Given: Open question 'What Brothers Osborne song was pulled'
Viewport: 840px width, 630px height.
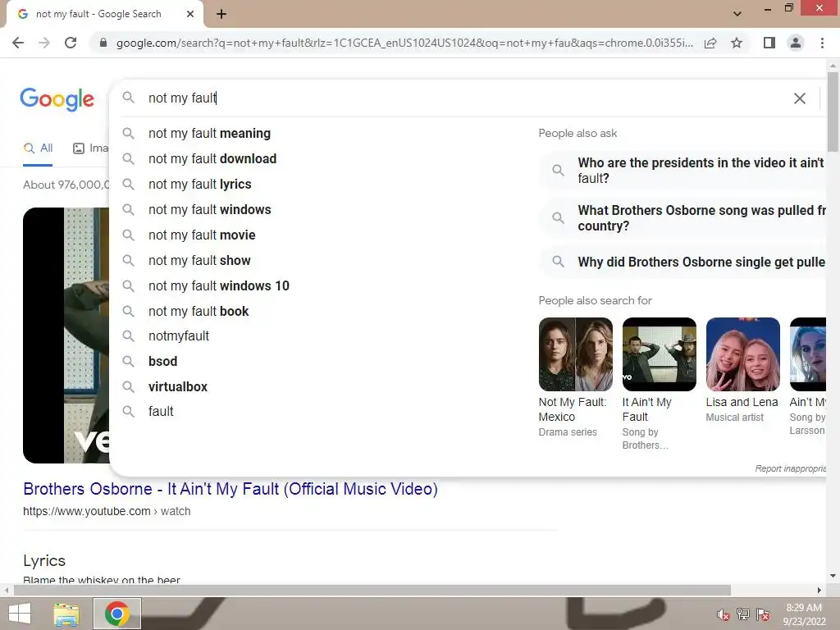Looking at the screenshot, I should coord(683,218).
